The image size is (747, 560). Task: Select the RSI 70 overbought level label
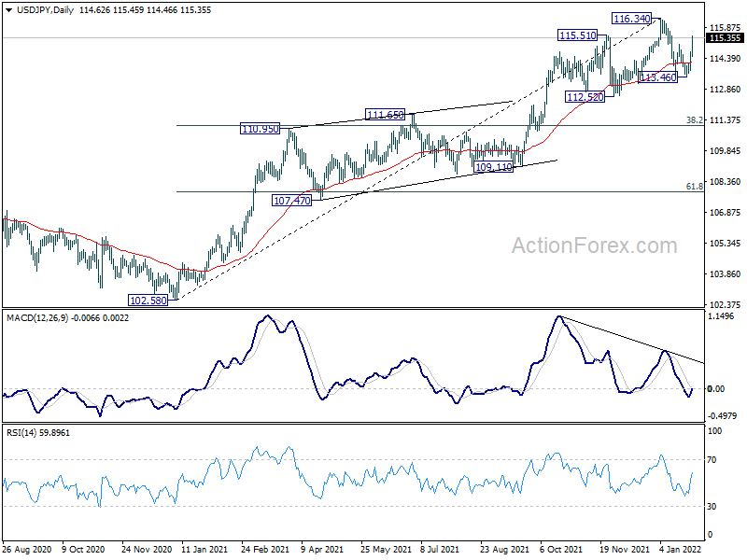(712, 459)
